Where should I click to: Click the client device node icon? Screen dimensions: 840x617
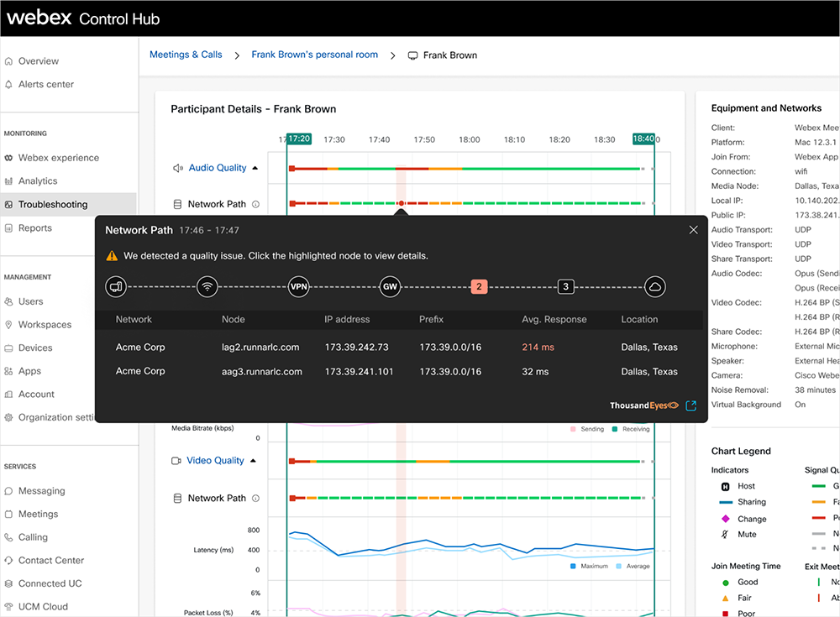[x=116, y=286]
